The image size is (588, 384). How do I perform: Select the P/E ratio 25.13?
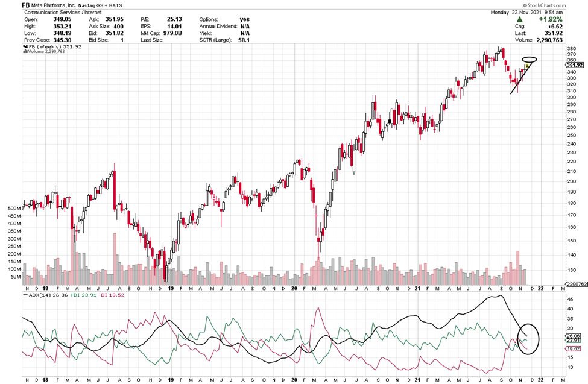coord(174,19)
